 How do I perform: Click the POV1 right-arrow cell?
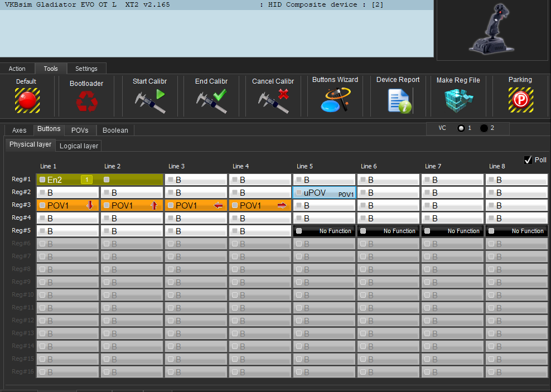pyautogui.click(x=260, y=206)
